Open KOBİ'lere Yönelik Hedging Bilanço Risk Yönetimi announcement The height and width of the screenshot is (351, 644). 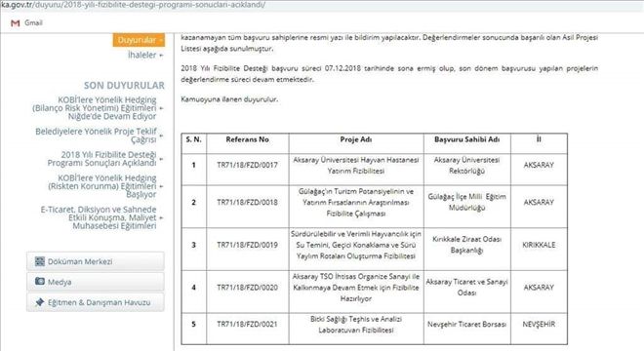95,108
